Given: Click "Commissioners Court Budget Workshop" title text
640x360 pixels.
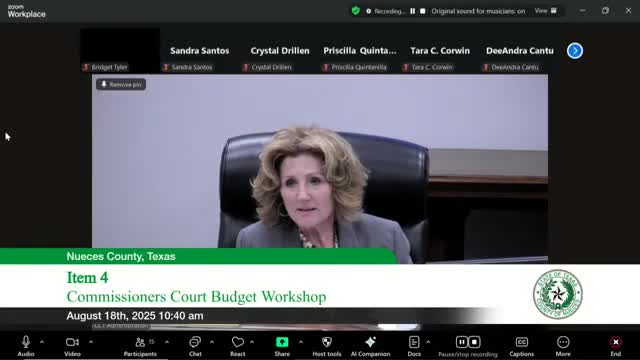Looking at the screenshot, I should [x=196, y=297].
